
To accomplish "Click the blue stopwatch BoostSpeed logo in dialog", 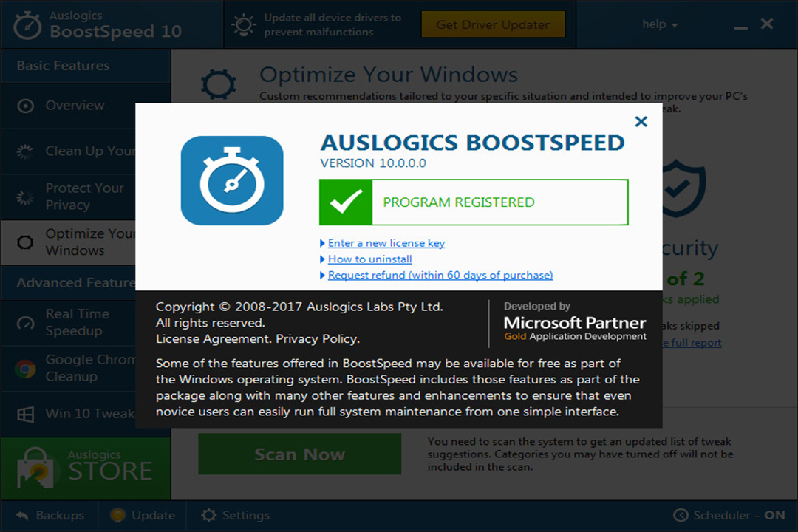I will [x=232, y=180].
